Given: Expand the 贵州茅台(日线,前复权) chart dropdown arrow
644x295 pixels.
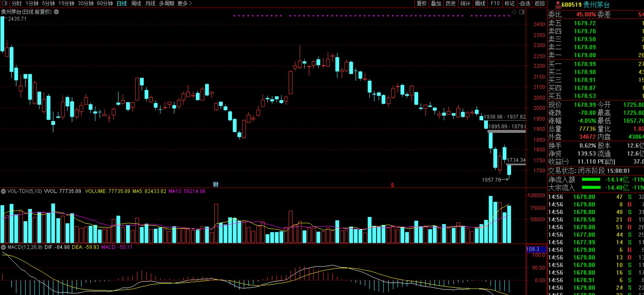Looking at the screenshot, I should coord(56,12).
